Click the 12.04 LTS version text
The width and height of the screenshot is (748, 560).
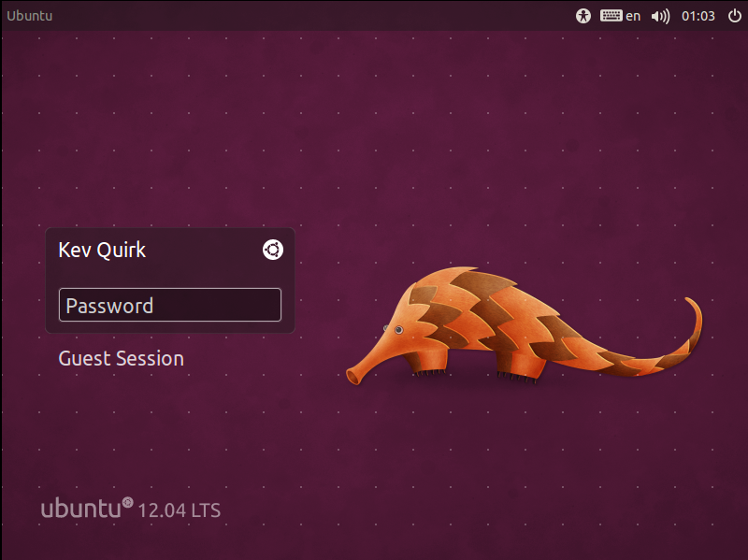[x=179, y=510]
